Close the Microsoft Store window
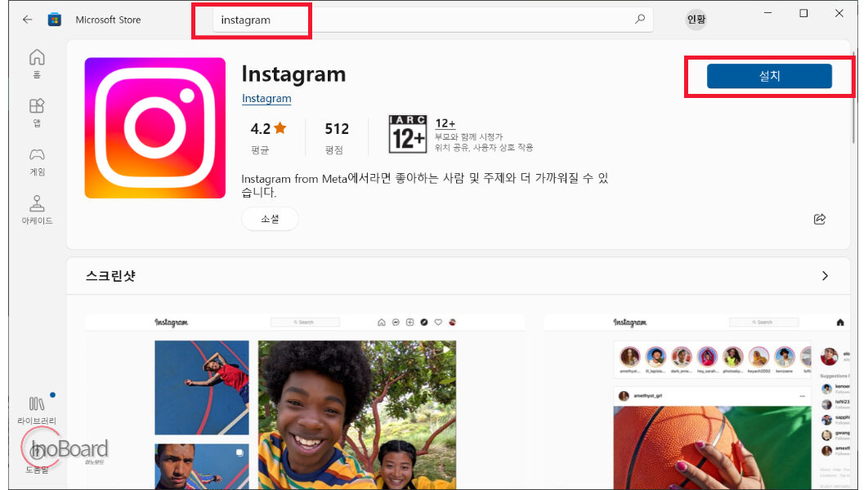This screenshot has height=490, width=868. click(839, 13)
